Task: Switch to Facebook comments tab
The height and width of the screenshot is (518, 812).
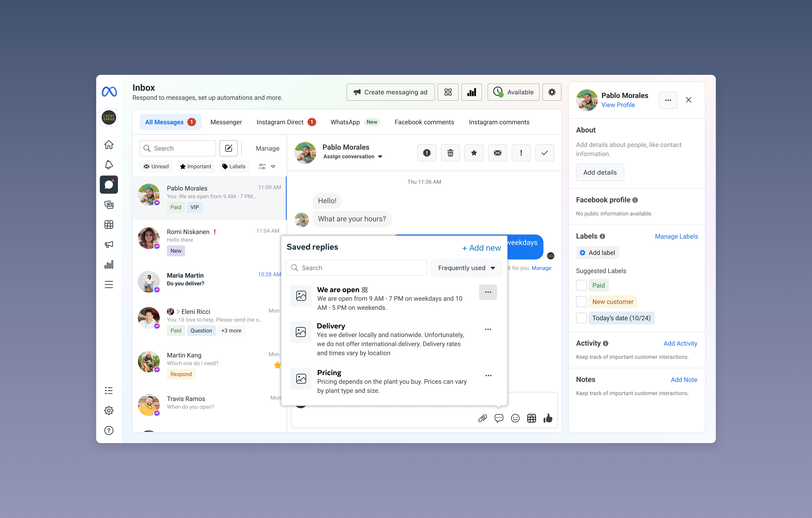Action: (424, 122)
